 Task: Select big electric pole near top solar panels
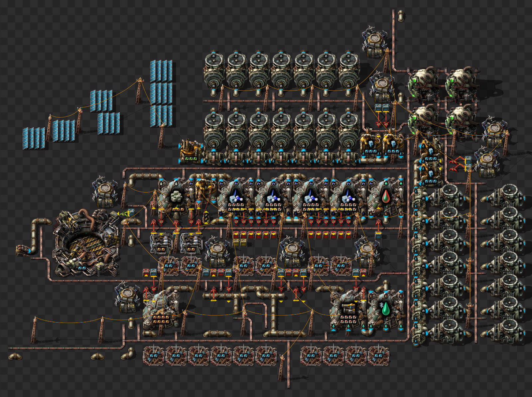[x=139, y=90]
